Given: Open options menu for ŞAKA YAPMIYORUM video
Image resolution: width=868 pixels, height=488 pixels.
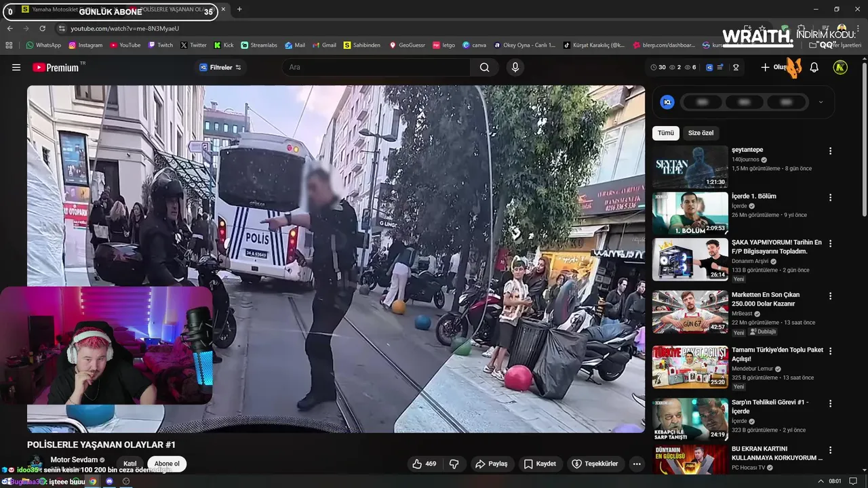Looking at the screenshot, I should (x=830, y=243).
